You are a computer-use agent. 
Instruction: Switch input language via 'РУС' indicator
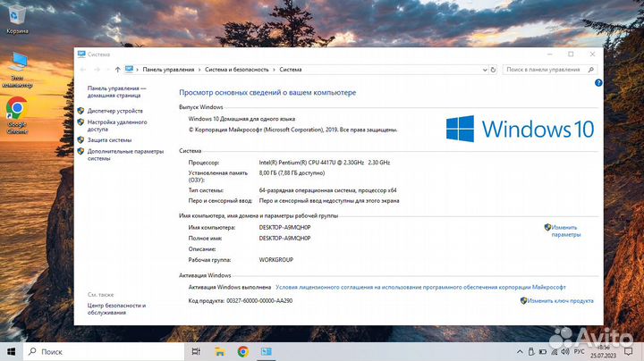[579, 352]
